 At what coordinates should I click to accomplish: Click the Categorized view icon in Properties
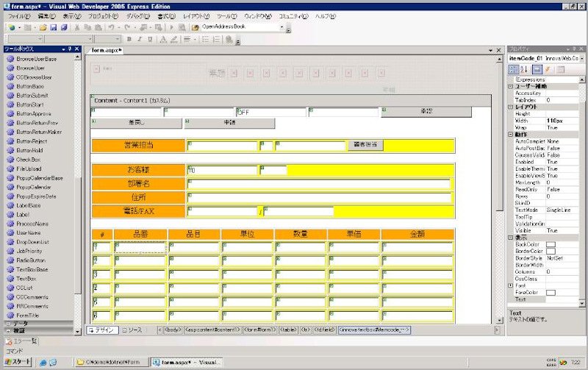(x=513, y=69)
